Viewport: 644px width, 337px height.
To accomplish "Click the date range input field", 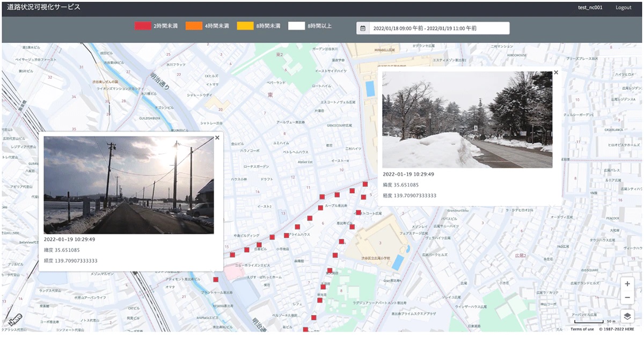I will tap(439, 28).
